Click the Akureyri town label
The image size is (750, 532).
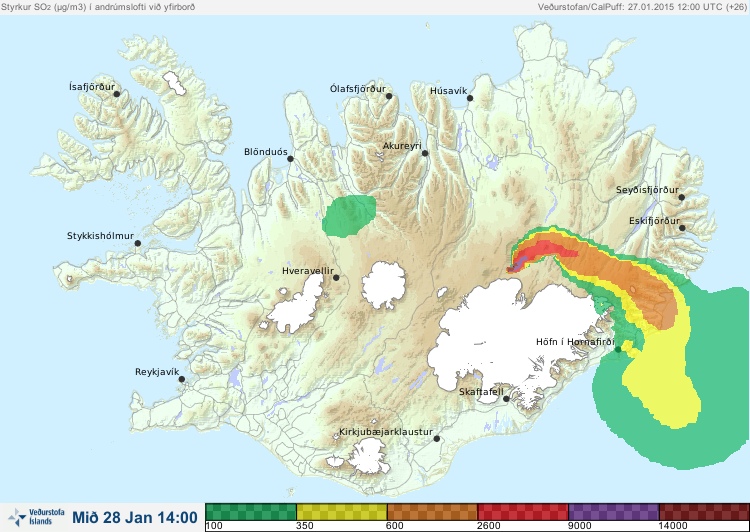(402, 146)
